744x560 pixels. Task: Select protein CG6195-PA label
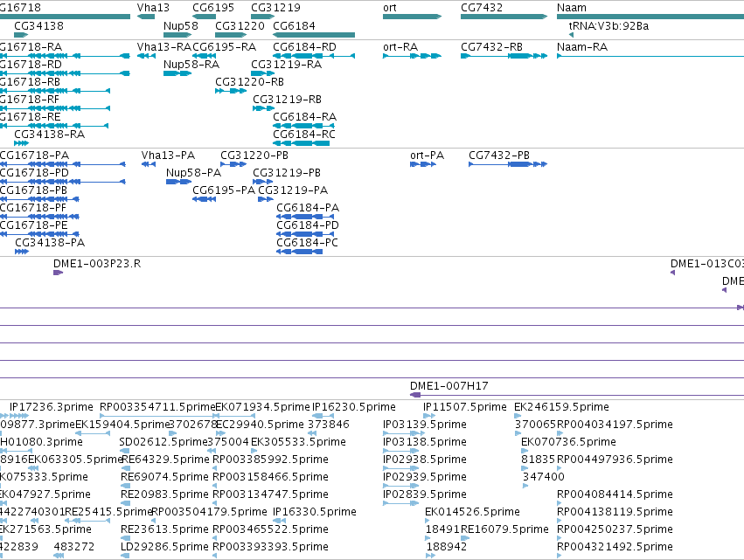click(224, 190)
